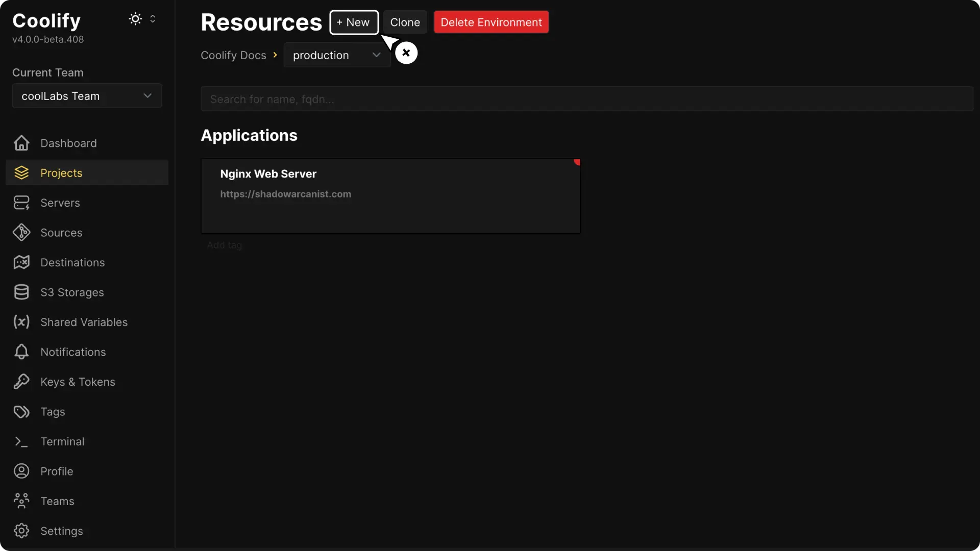The width and height of the screenshot is (980, 551).
Task: Open Servers via the server icon
Action: pos(20,203)
